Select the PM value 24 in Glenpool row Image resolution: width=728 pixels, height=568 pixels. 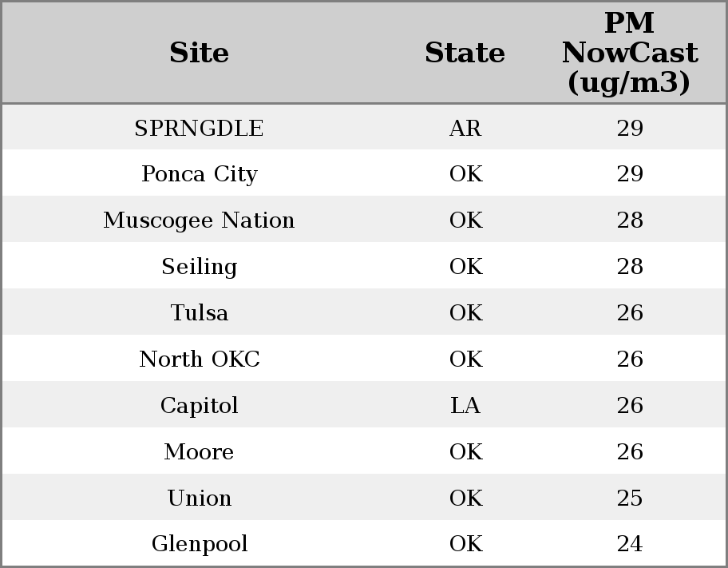[x=630, y=544]
